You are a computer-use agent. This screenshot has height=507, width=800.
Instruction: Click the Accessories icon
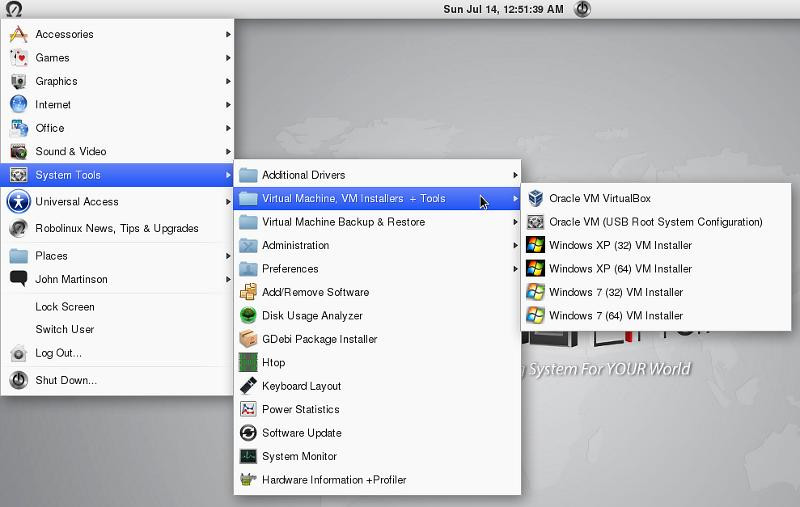click(x=18, y=34)
